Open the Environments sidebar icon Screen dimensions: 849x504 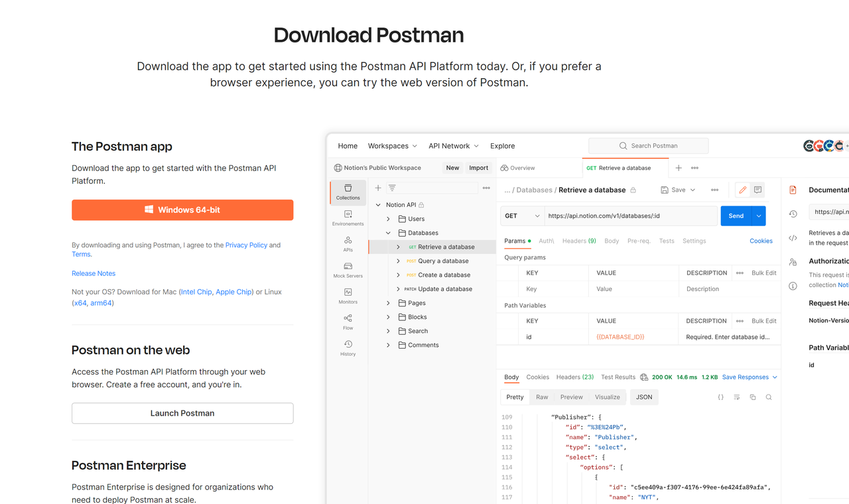(348, 218)
